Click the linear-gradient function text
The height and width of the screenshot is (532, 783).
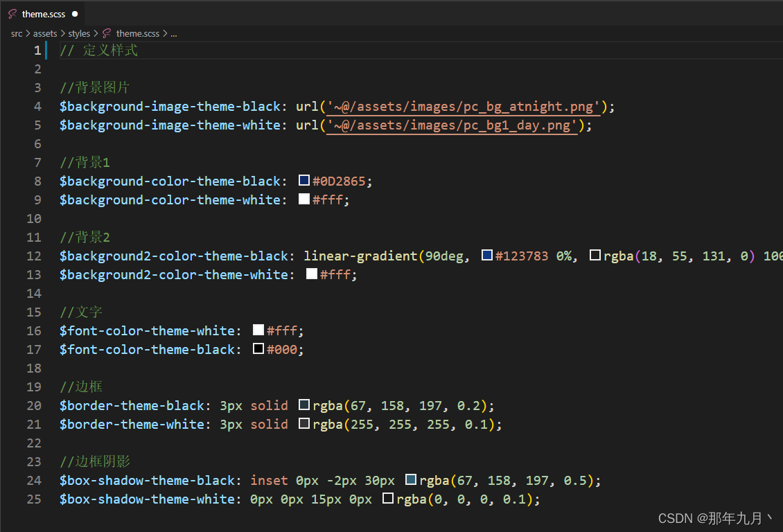[x=360, y=256]
